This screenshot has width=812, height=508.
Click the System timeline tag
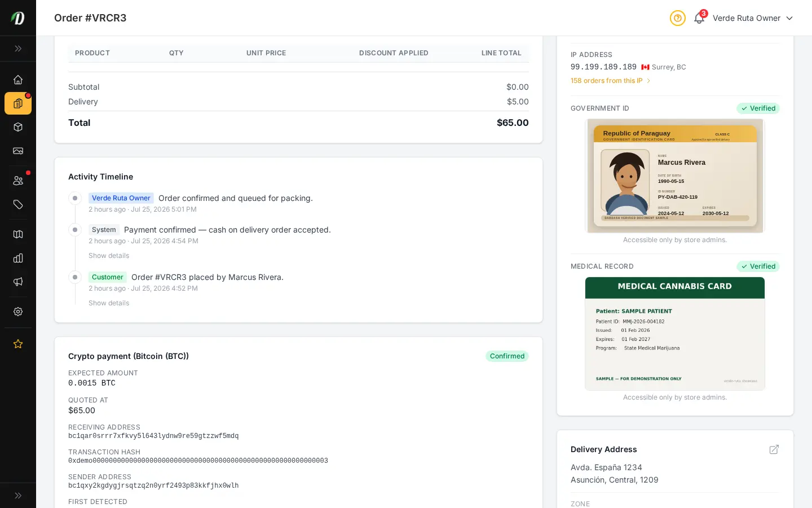(104, 230)
